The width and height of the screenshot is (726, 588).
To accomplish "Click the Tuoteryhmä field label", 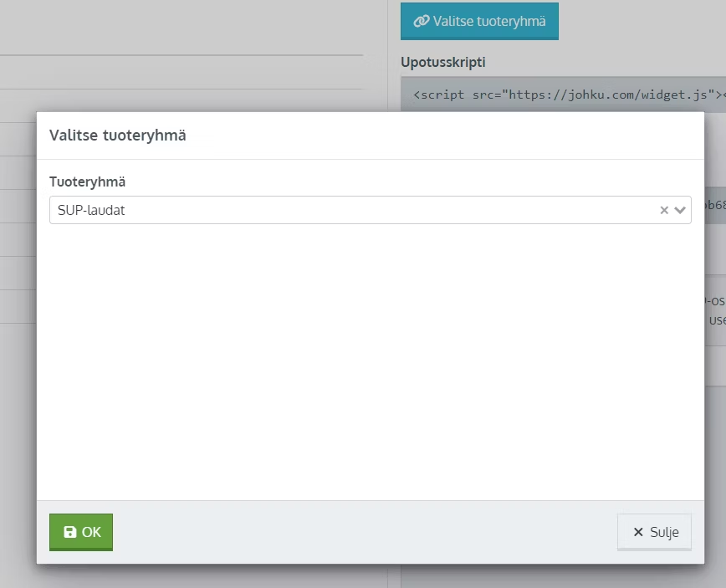I will point(88,182).
